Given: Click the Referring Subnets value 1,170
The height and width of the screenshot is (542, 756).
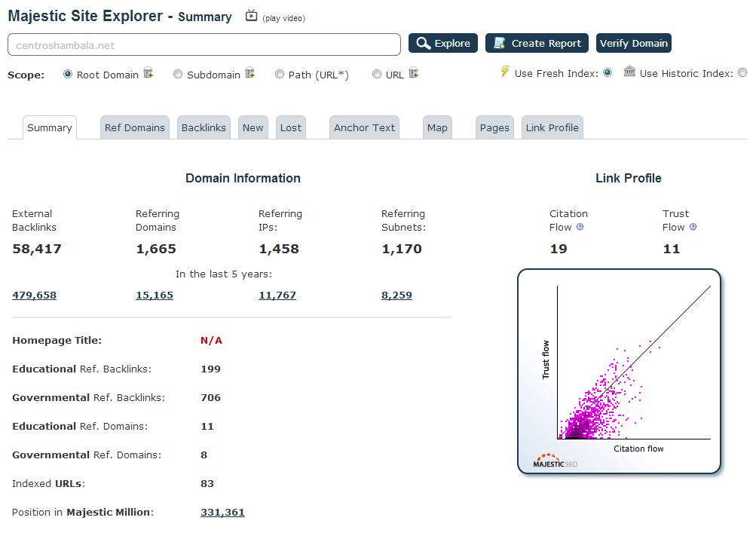Looking at the screenshot, I should click(x=402, y=249).
